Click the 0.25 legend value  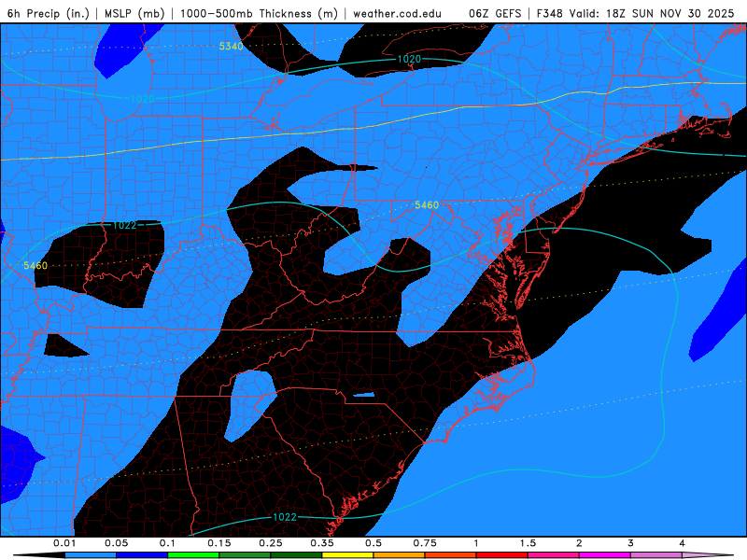[x=271, y=543]
